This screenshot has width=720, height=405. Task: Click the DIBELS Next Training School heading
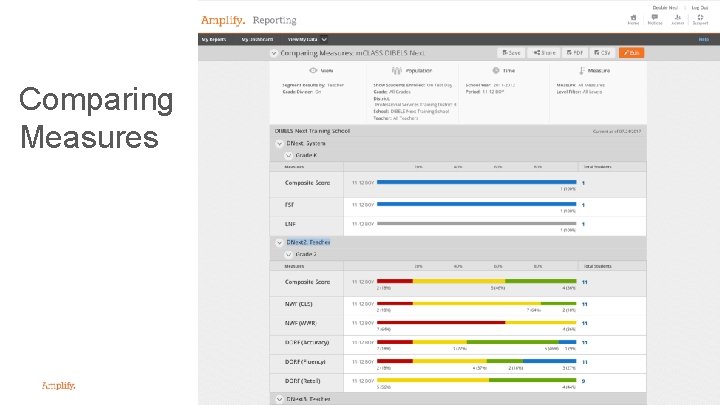(x=312, y=131)
